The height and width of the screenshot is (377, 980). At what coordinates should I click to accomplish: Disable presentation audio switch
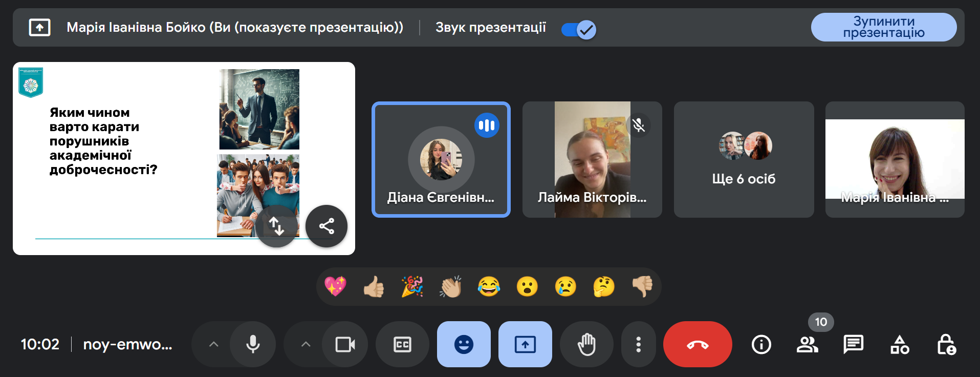coord(578,30)
